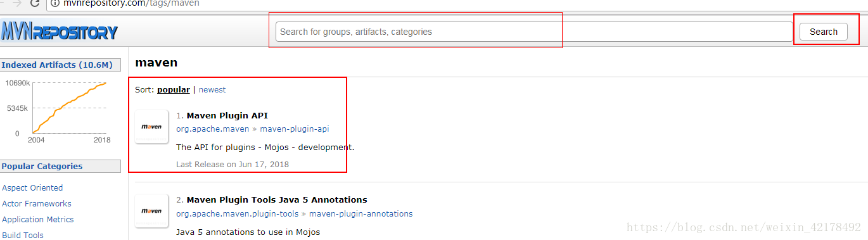
Task: Open the Maven Plugin API title link
Action: click(x=227, y=115)
